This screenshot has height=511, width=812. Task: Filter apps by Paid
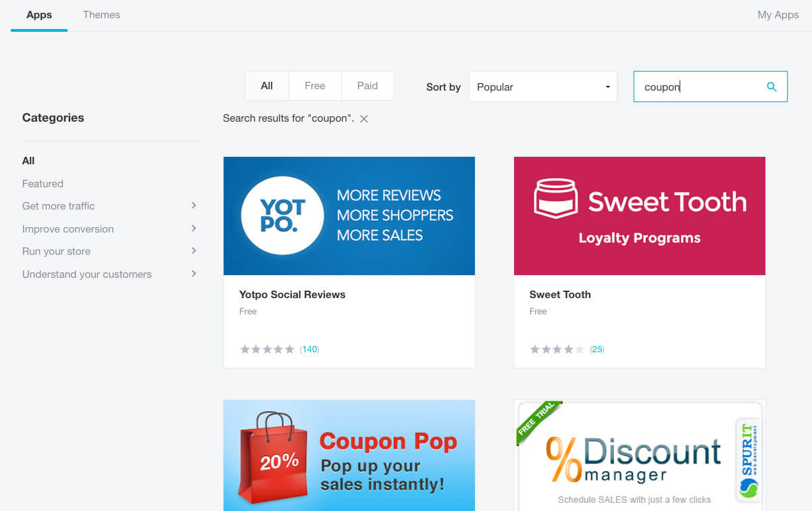point(367,86)
